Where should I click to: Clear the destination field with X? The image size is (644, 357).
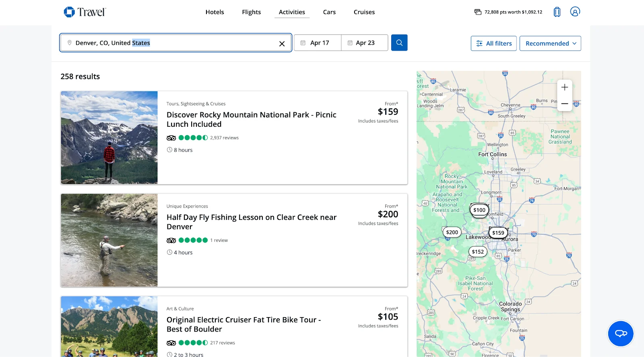[282, 43]
